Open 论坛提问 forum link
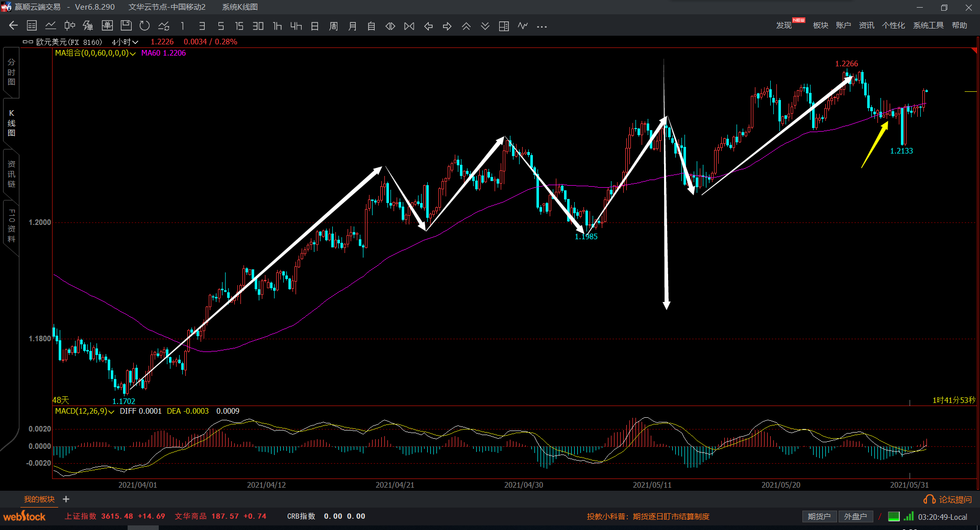Viewport: 980px width, 530px height. [x=948, y=499]
